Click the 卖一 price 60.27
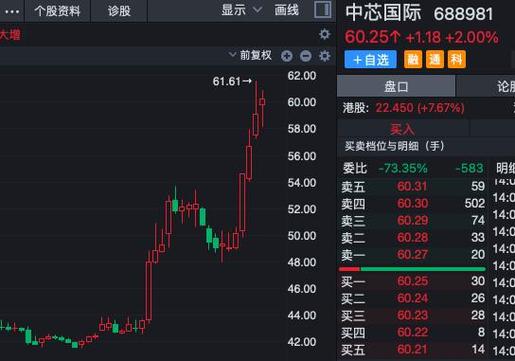This screenshot has height=361, width=515. (x=412, y=255)
